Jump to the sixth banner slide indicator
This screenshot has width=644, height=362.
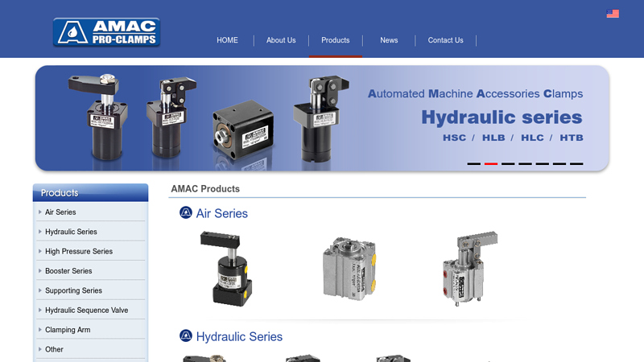pos(559,164)
